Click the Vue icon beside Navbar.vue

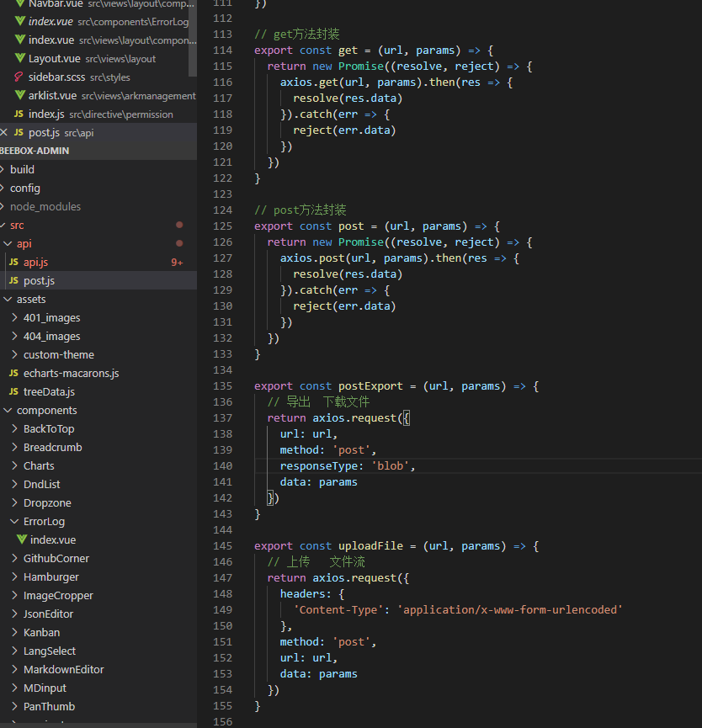click(20, 3)
